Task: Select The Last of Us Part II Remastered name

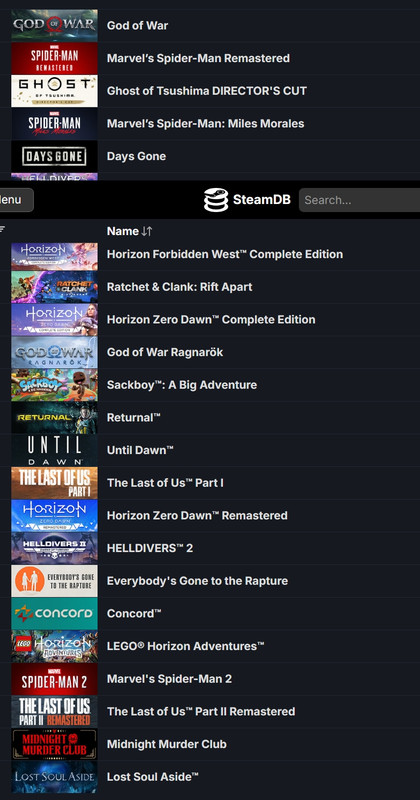Action: click(201, 711)
